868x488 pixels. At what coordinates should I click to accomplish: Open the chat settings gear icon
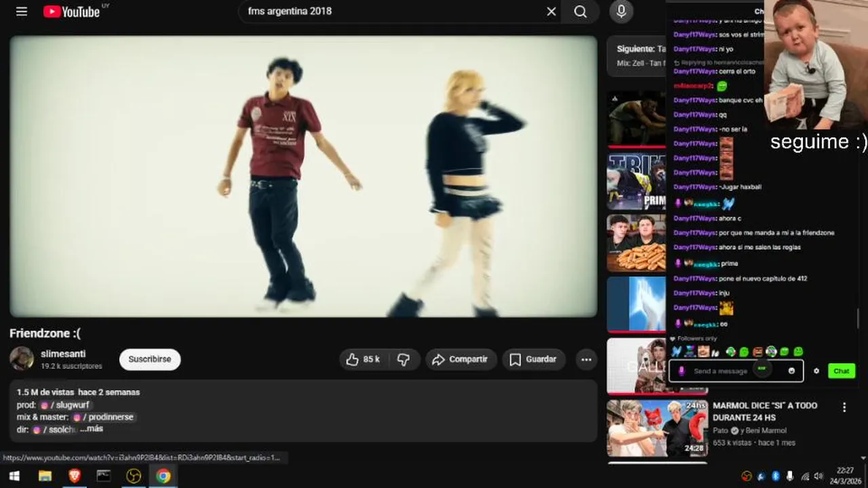click(x=816, y=371)
